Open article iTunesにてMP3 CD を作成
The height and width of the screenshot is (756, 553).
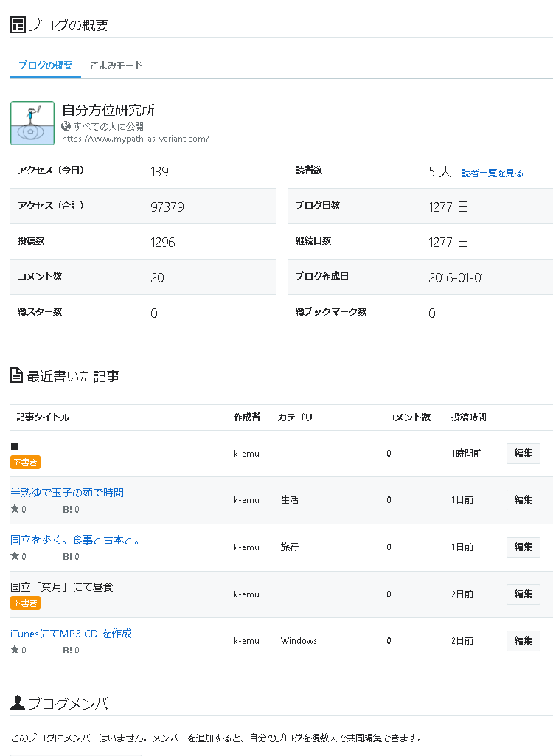(71, 634)
